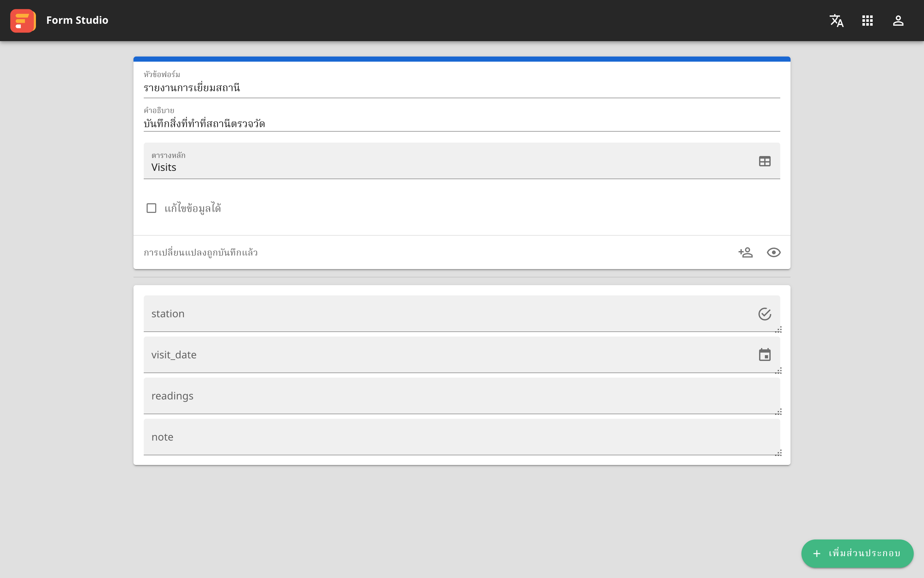Open the language translate menu
The width and height of the screenshot is (924, 578).
tap(836, 21)
